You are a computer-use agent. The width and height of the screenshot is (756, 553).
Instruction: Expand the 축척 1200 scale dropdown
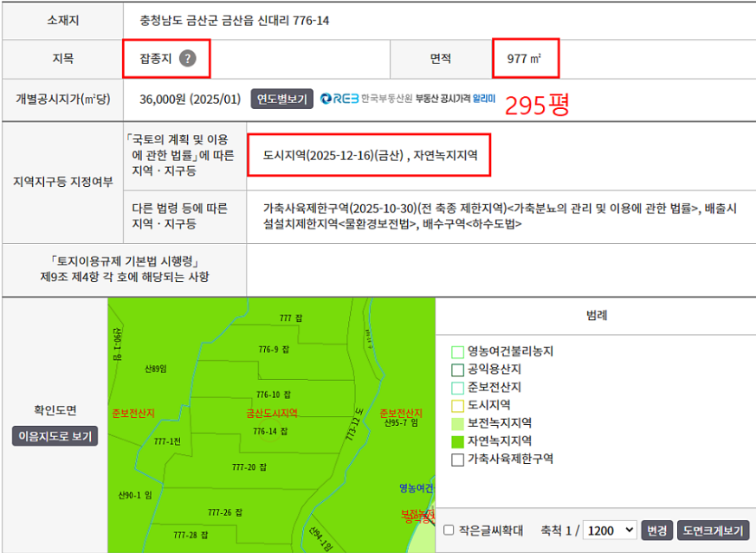coord(611,530)
